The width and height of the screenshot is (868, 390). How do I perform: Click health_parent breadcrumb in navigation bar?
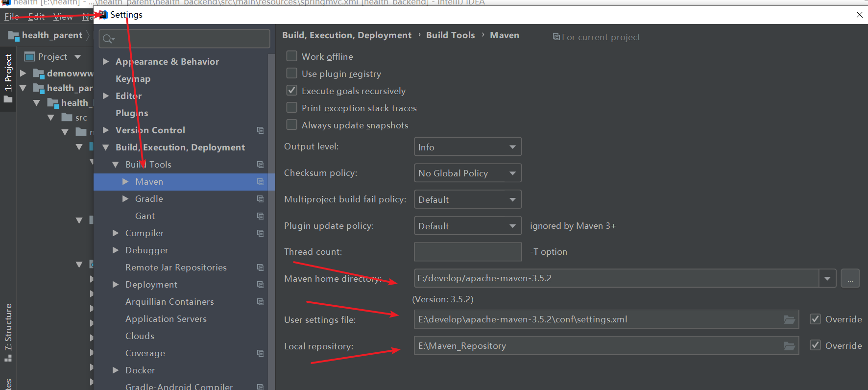[52, 35]
